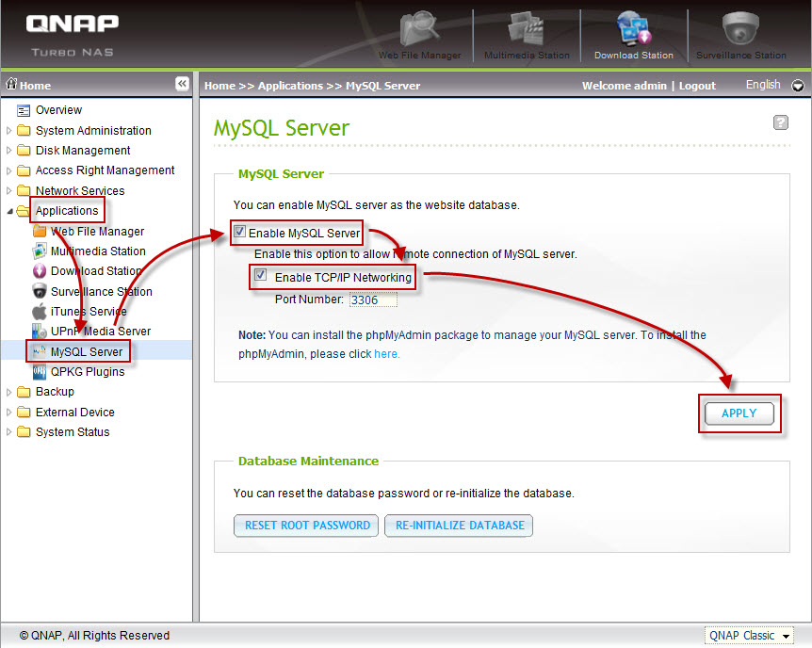The height and width of the screenshot is (648, 812).
Task: Open the QNAP Classic theme dropdown
Action: coord(748,636)
